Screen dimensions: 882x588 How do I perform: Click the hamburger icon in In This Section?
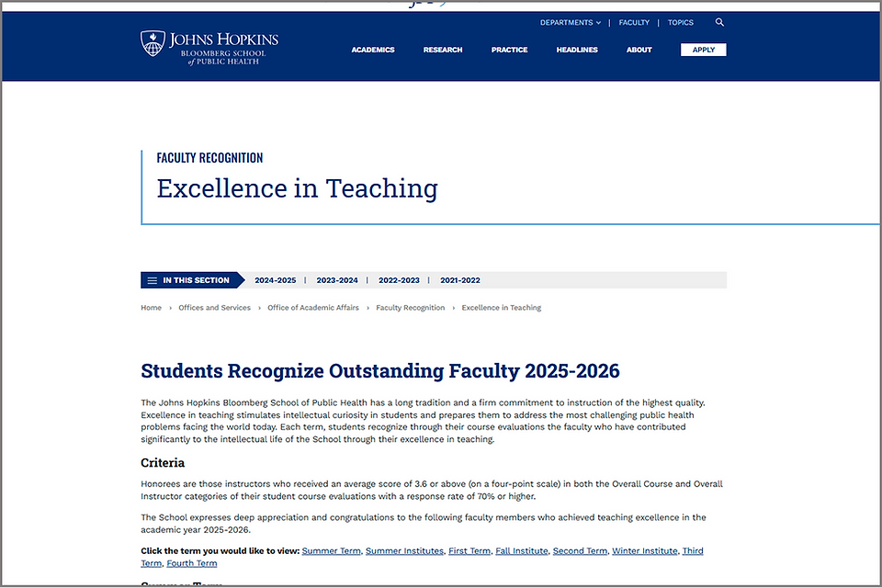tap(152, 280)
